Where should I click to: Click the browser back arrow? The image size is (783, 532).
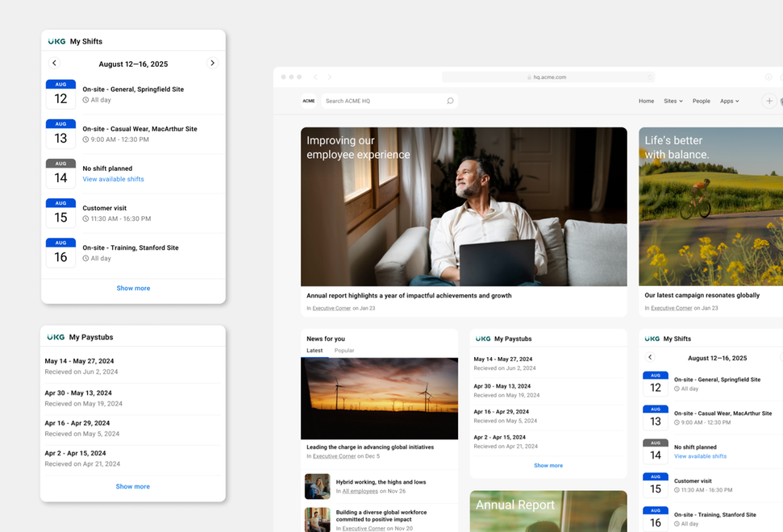315,77
